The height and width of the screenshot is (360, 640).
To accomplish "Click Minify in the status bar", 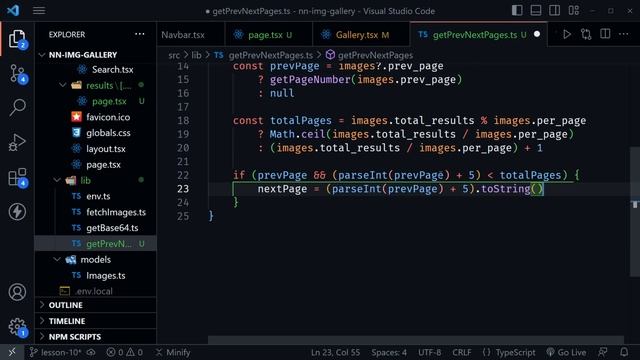I will [x=173, y=352].
